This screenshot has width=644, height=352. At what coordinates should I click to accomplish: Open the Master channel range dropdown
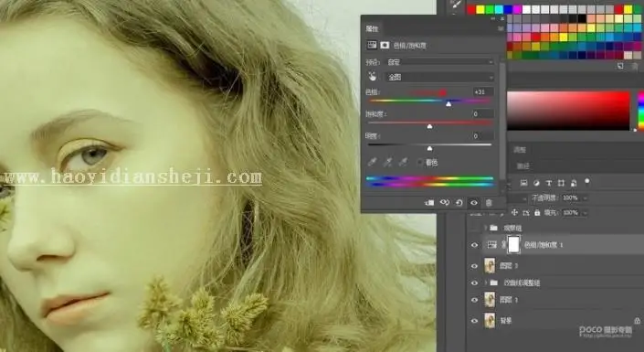tap(439, 77)
